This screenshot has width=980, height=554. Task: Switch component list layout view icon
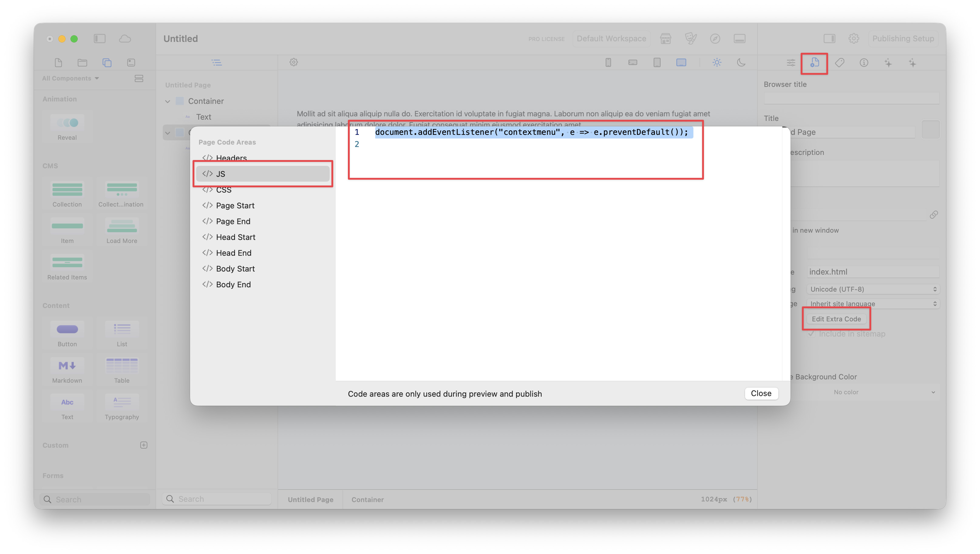tap(139, 78)
